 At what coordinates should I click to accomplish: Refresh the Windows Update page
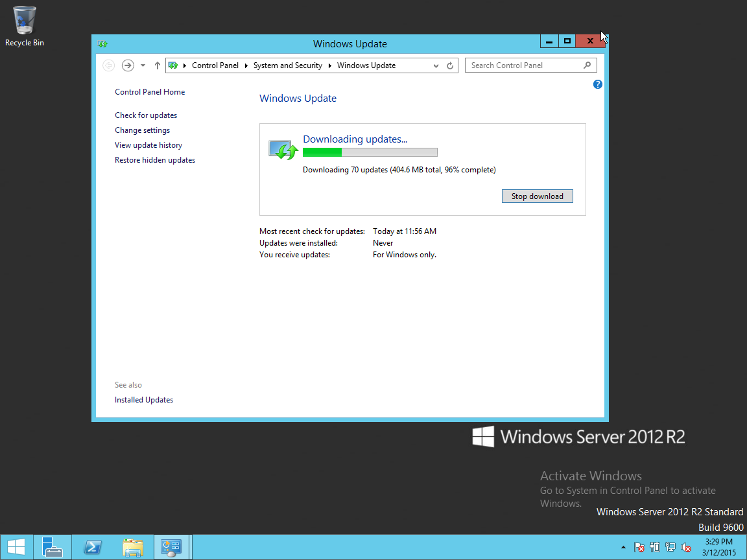[x=450, y=65]
